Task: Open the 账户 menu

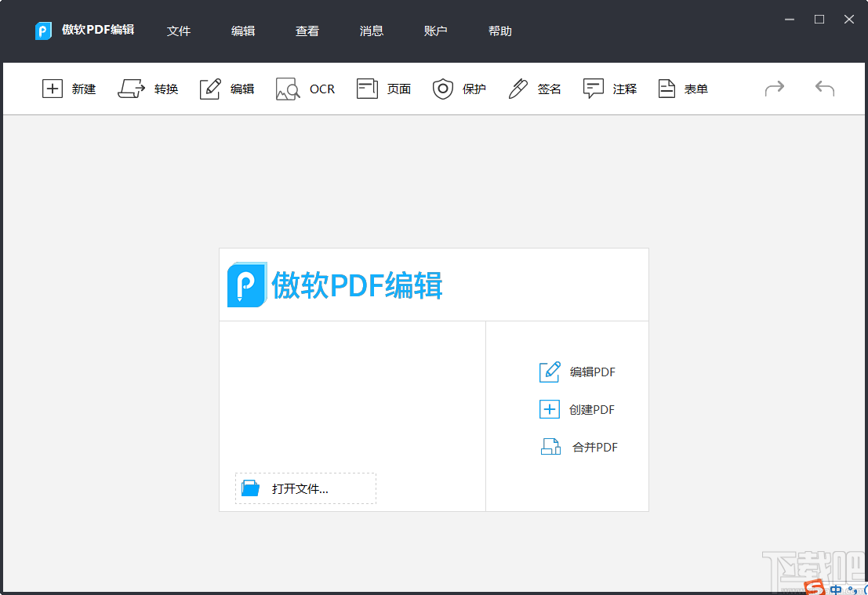Action: click(436, 31)
